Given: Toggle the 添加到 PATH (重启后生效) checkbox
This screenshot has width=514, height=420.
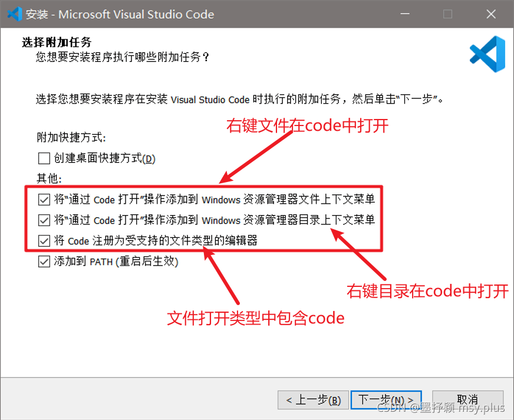Looking at the screenshot, I should pos(44,262).
